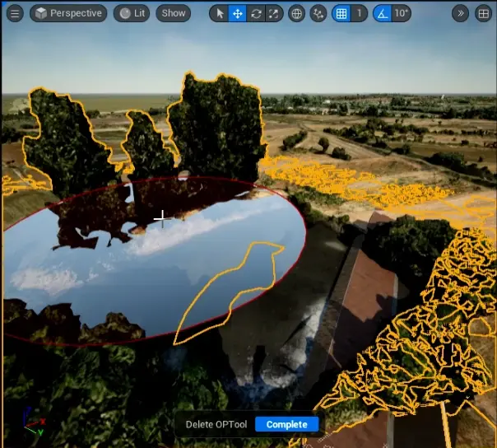Open rotation snap value 10° dropdown

tap(401, 13)
